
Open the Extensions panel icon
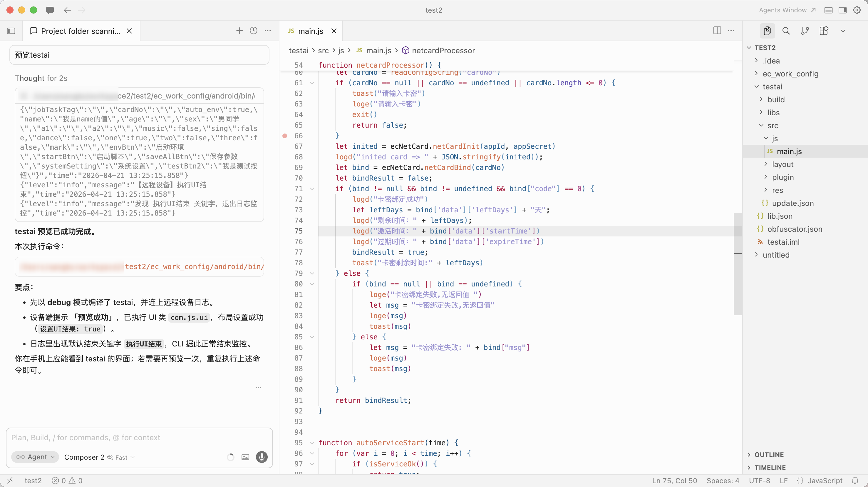pos(824,31)
